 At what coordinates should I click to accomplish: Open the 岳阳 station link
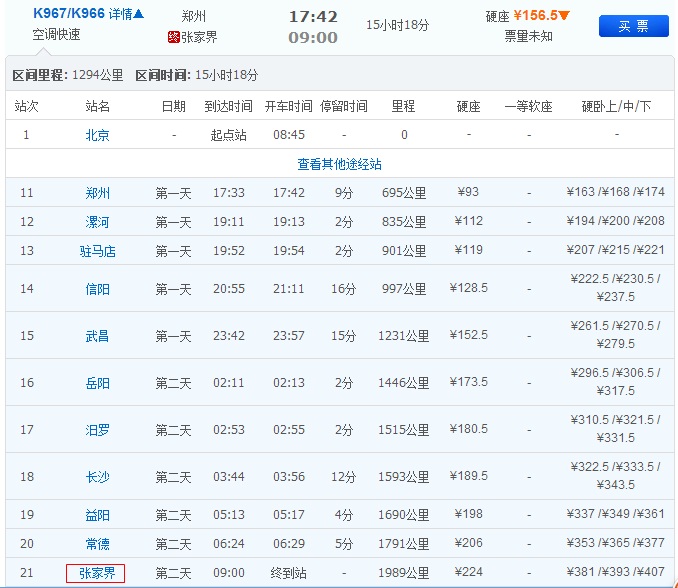(x=98, y=383)
